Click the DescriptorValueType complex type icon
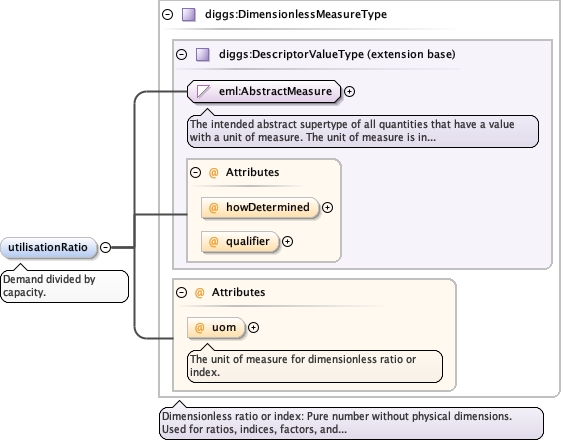Viewport: 562px width, 443px height. [203, 54]
